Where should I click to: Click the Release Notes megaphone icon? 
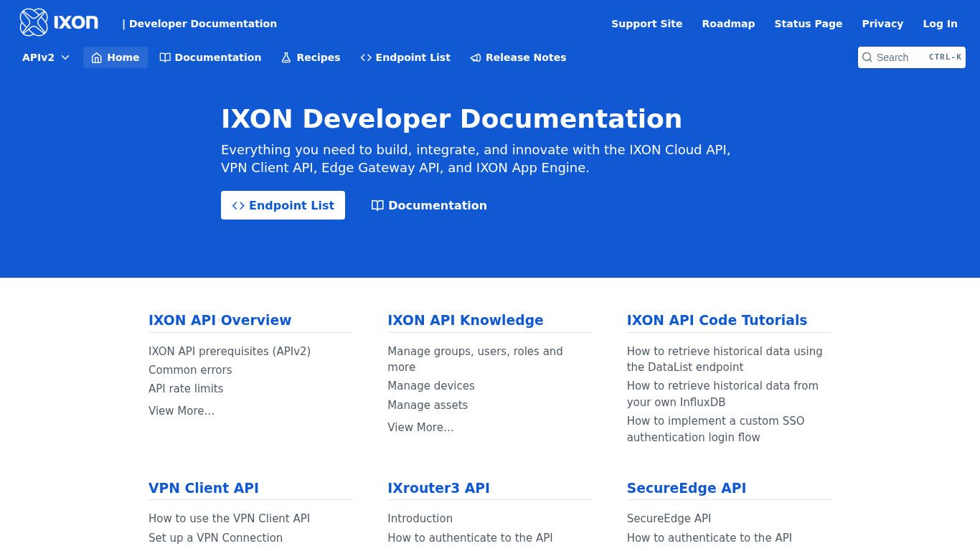point(476,57)
